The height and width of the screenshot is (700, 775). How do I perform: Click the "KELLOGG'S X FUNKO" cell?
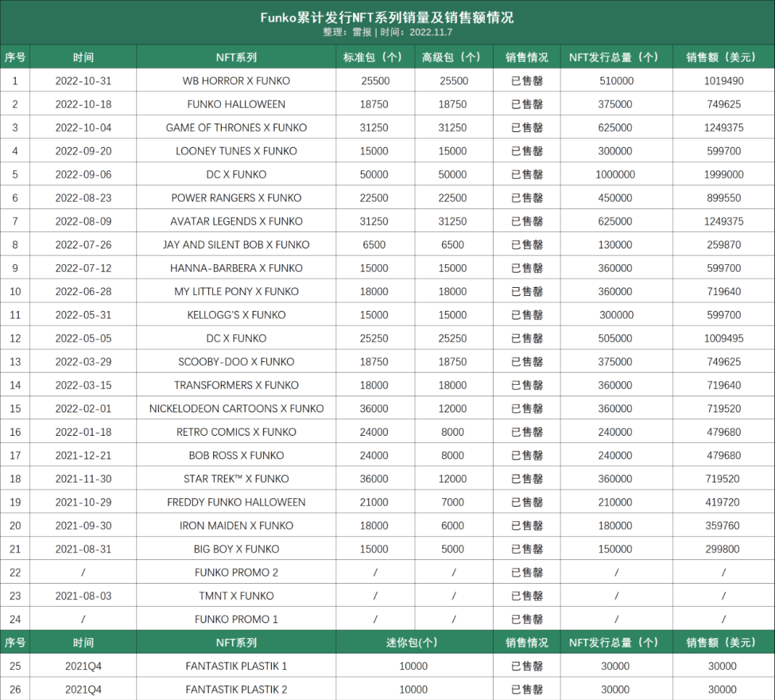coord(236,315)
